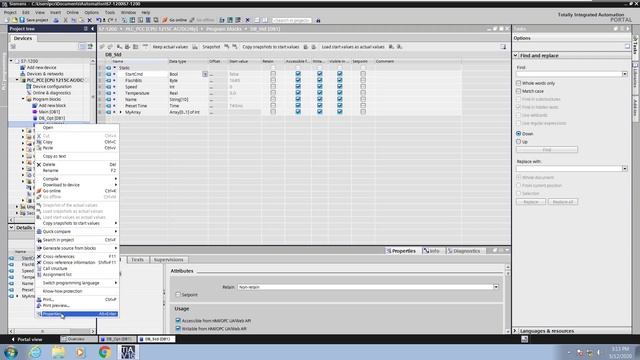This screenshot has width=640, height=360.
Task: Click the Keep actual values toolbar button
Action: pyautogui.click(x=170, y=47)
